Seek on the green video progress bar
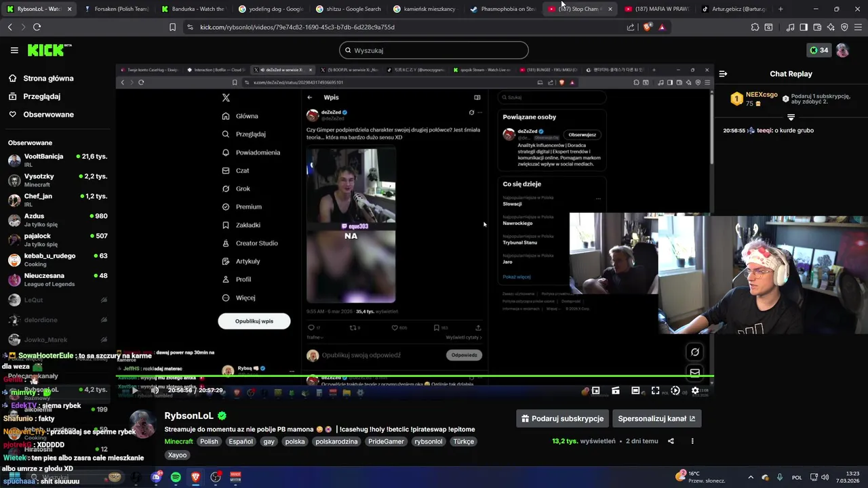The height and width of the screenshot is (488, 868). pos(414,375)
